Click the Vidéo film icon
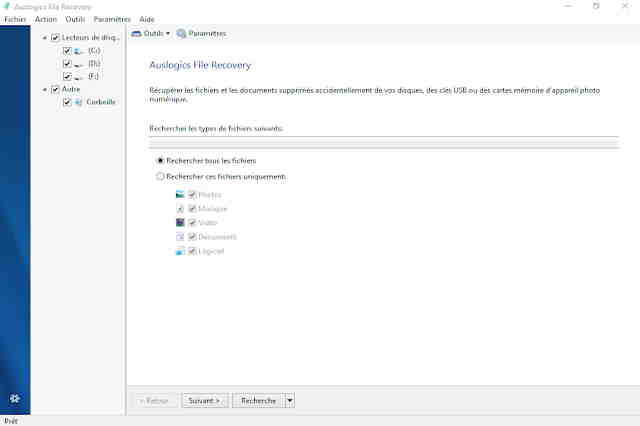640x426 pixels. pos(180,222)
